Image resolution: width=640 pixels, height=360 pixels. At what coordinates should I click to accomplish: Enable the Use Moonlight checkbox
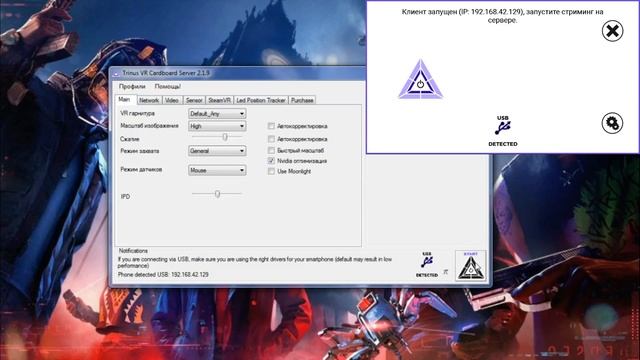[x=271, y=171]
